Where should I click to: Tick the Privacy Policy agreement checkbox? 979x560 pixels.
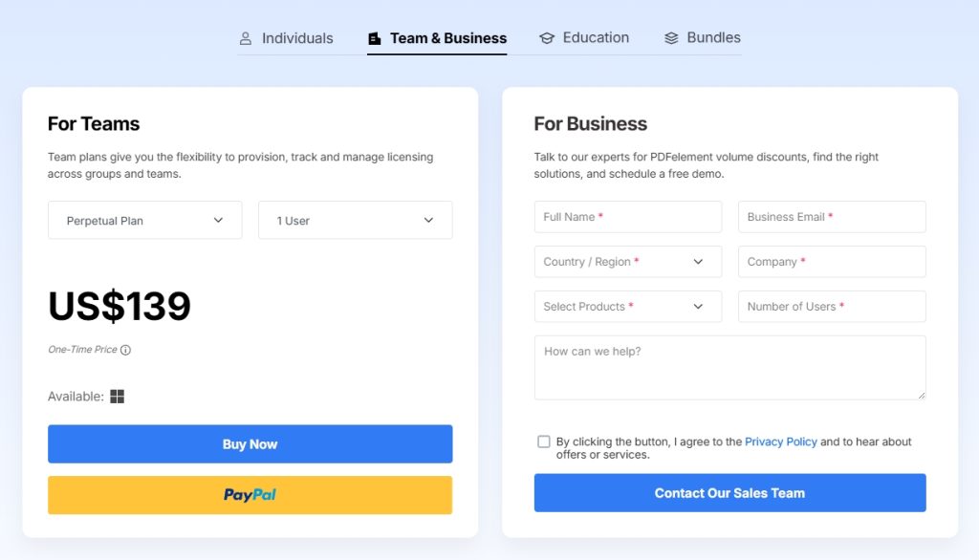(544, 442)
